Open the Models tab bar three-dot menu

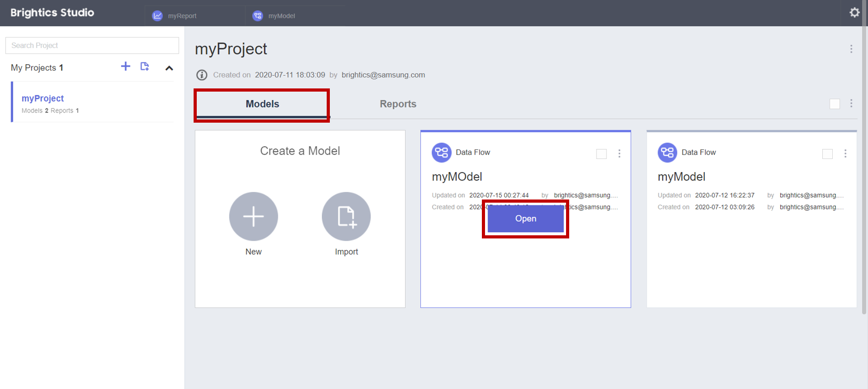[851, 104]
